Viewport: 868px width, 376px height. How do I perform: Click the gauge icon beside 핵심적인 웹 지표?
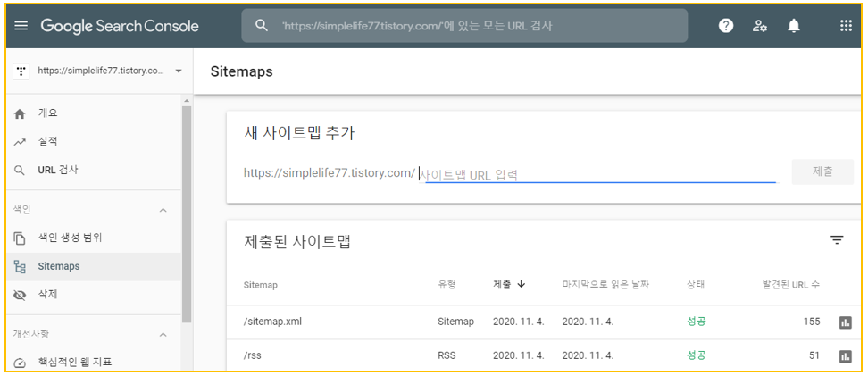click(x=20, y=363)
